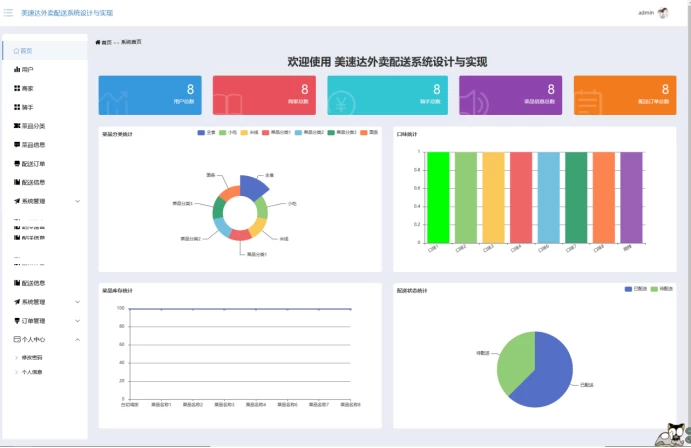This screenshot has width=691, height=448.
Task: Open 个人信息 under personal center
Action: coord(32,372)
